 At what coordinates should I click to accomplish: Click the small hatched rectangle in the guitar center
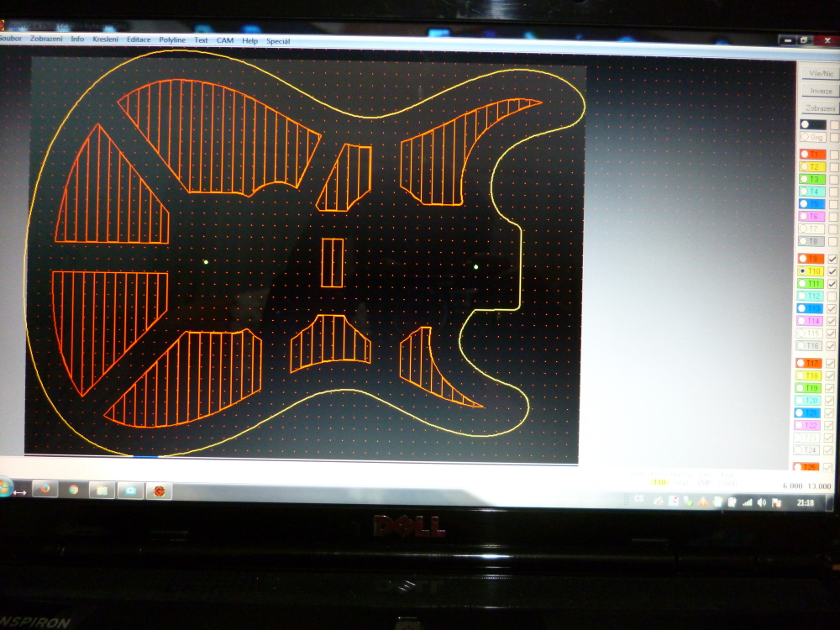pyautogui.click(x=333, y=263)
